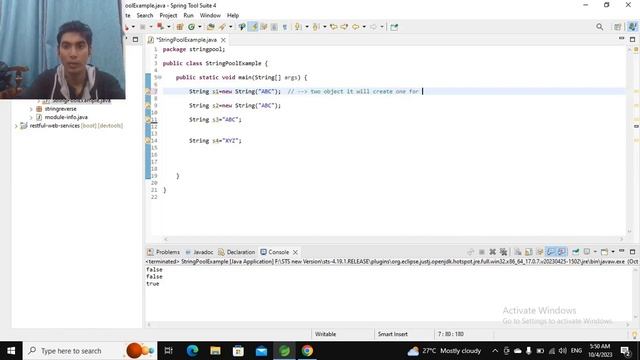This screenshot has width=640, height=360.
Task: Click the Forward navigation arrow icon
Action: coord(373,27)
